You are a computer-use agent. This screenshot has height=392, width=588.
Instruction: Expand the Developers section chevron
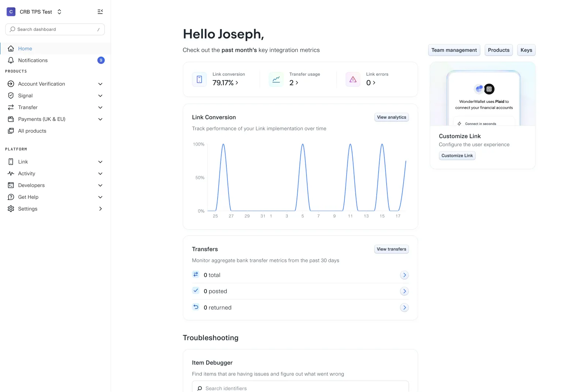click(x=100, y=185)
